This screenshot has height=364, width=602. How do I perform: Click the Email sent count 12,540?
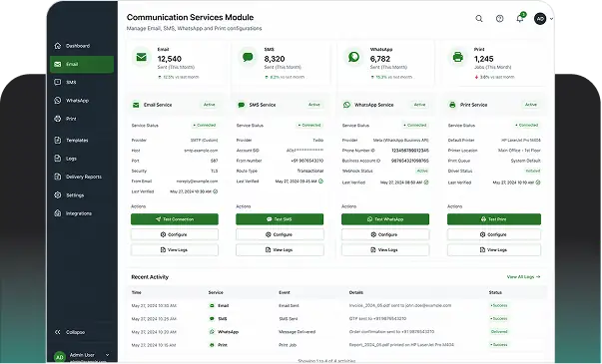click(x=170, y=59)
